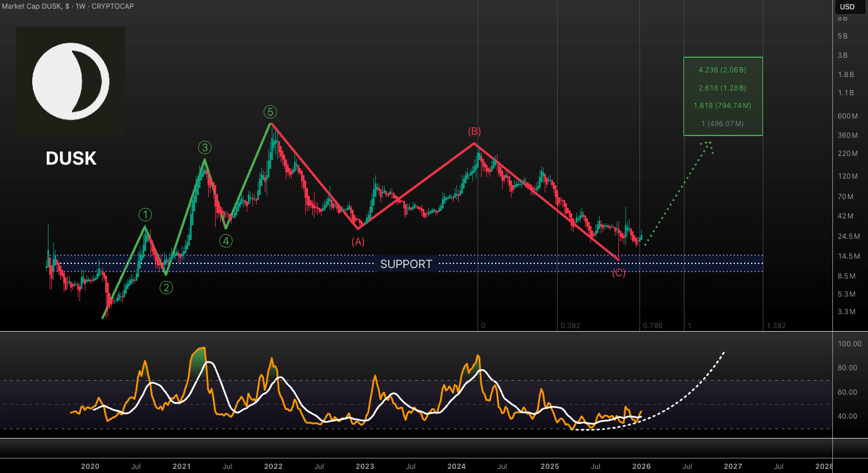Click the '42 M' price scale value

pyautogui.click(x=845, y=216)
